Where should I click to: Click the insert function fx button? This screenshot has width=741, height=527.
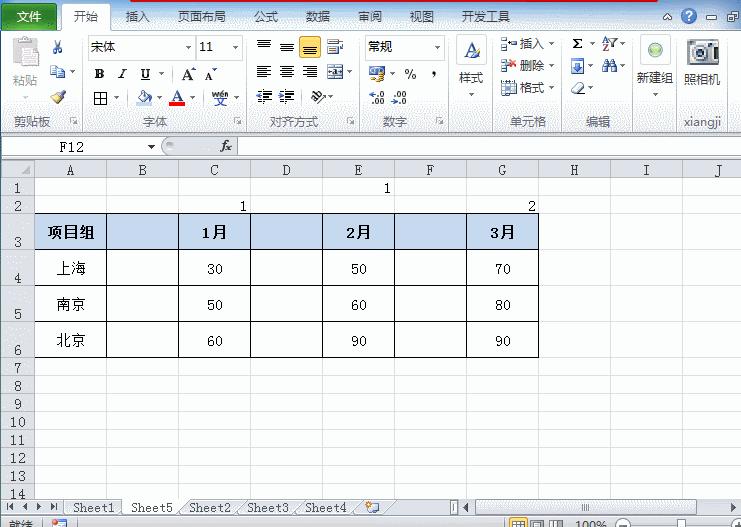pyautogui.click(x=226, y=147)
